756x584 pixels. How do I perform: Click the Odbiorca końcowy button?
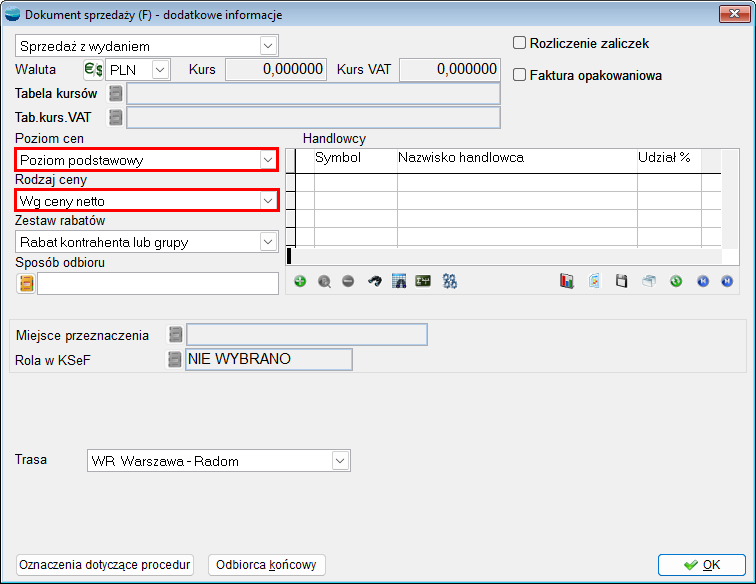coord(267,565)
